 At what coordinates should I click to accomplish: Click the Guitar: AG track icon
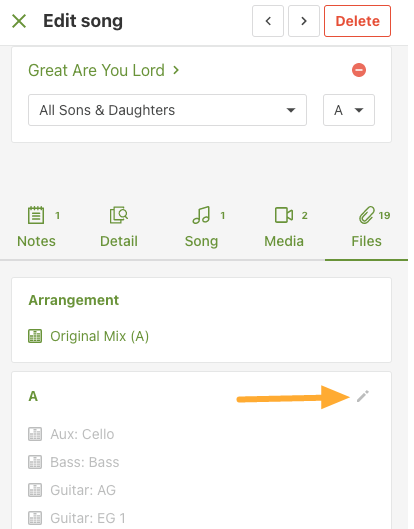[35, 490]
